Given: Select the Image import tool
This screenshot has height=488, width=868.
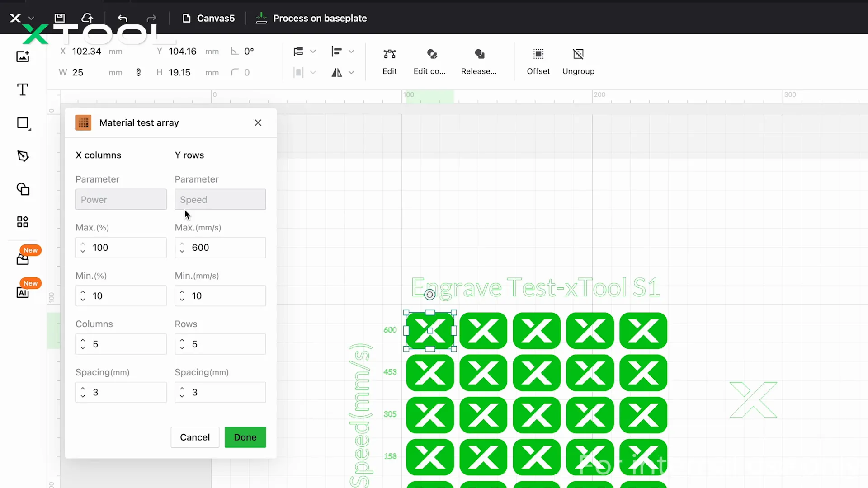Looking at the screenshot, I should pos(23,56).
